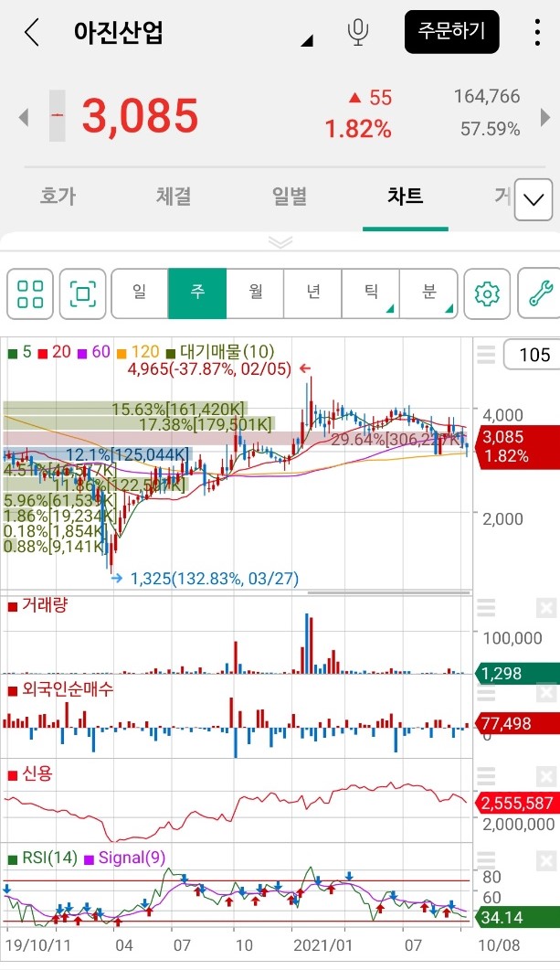Image resolution: width=560 pixels, height=970 pixels.
Task: Tap the 17.38%[179,501K] profile label
Action: [x=206, y=424]
